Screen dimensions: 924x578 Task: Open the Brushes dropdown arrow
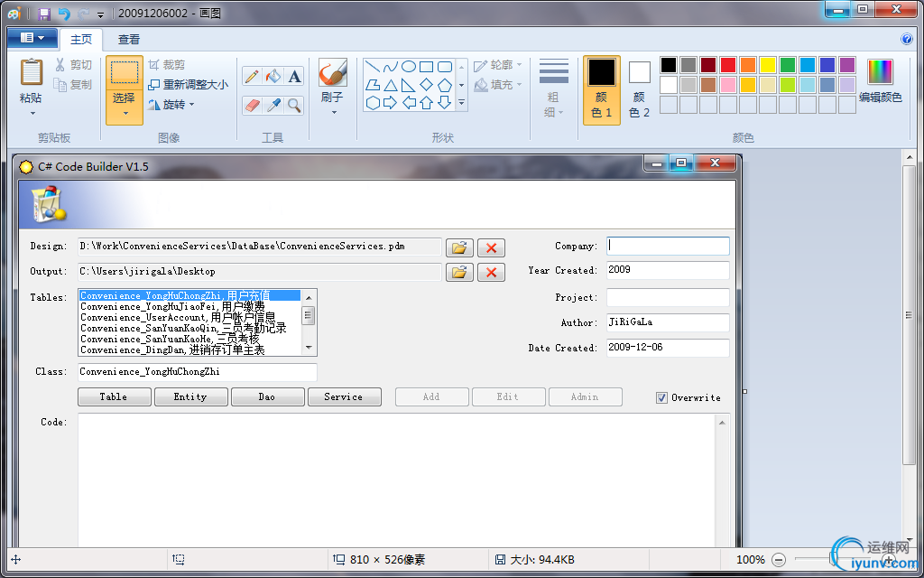click(x=333, y=112)
